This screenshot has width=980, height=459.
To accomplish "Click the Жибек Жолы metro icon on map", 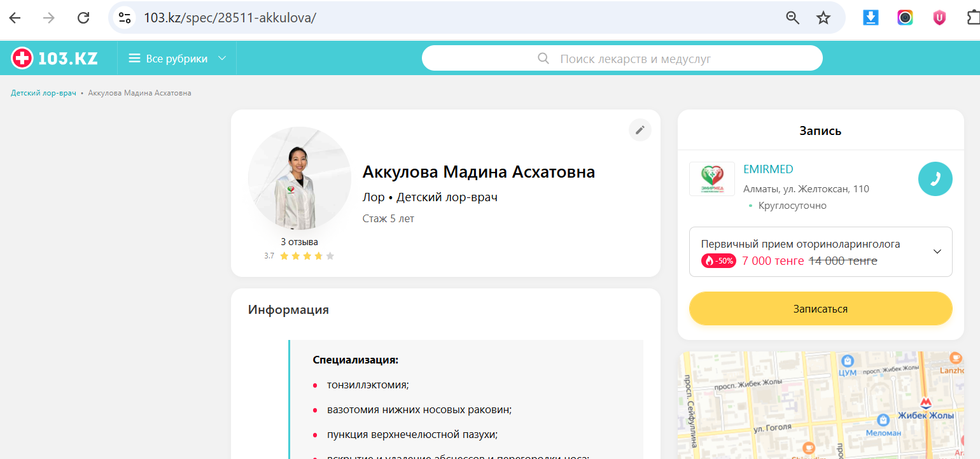I will pyautogui.click(x=927, y=402).
